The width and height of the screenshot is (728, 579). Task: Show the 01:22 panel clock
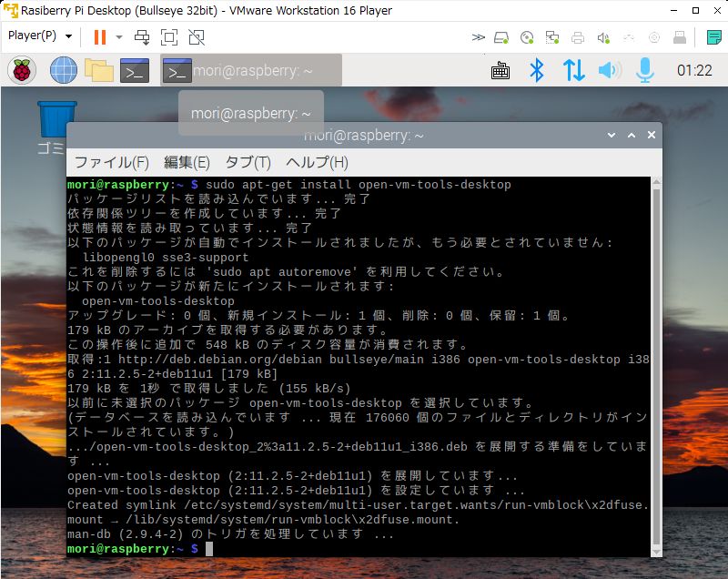694,71
